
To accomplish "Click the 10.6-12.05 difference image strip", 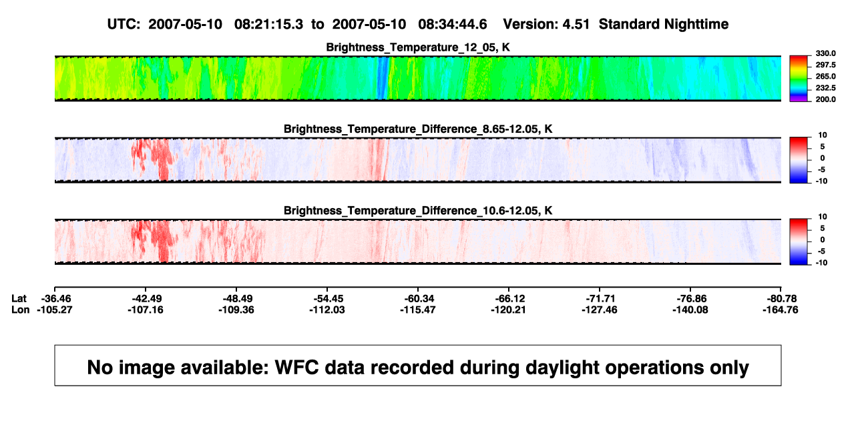I will (x=418, y=242).
